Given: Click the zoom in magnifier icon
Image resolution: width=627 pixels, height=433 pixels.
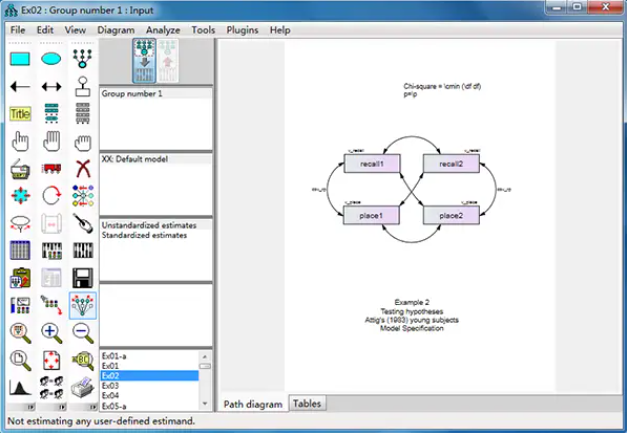Looking at the screenshot, I should [51, 332].
